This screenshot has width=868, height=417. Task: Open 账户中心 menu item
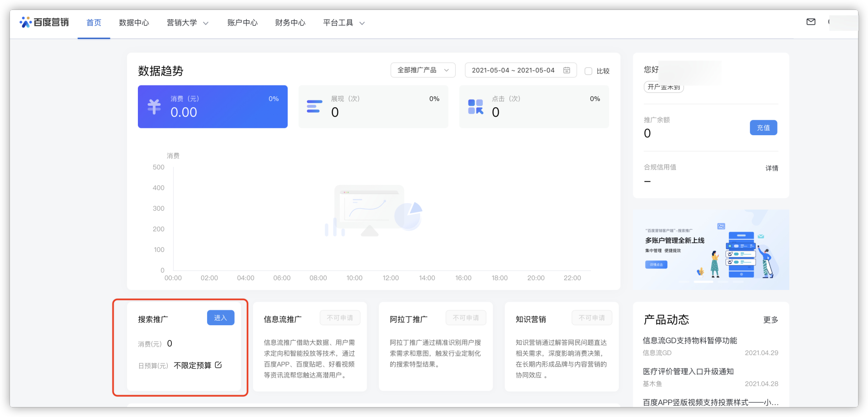tap(242, 23)
